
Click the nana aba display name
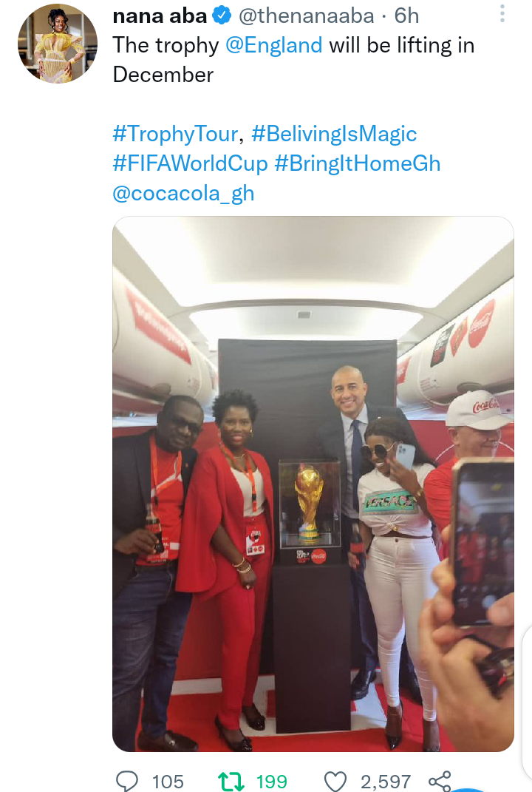tap(160, 16)
